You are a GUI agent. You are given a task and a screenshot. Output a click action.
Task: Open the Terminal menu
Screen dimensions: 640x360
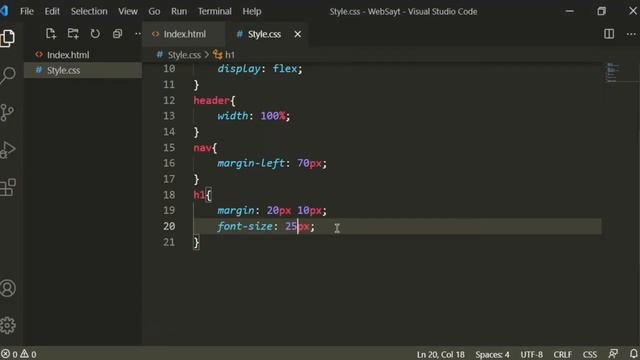tap(215, 11)
